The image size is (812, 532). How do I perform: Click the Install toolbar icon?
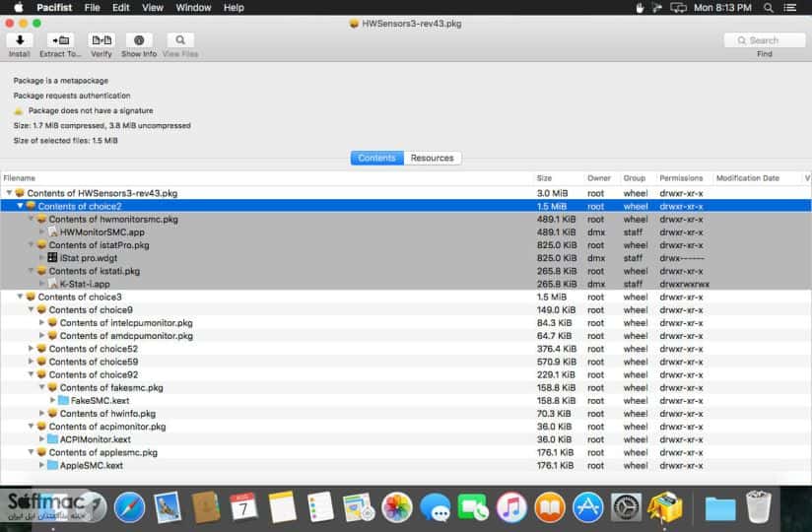[x=20, y=40]
